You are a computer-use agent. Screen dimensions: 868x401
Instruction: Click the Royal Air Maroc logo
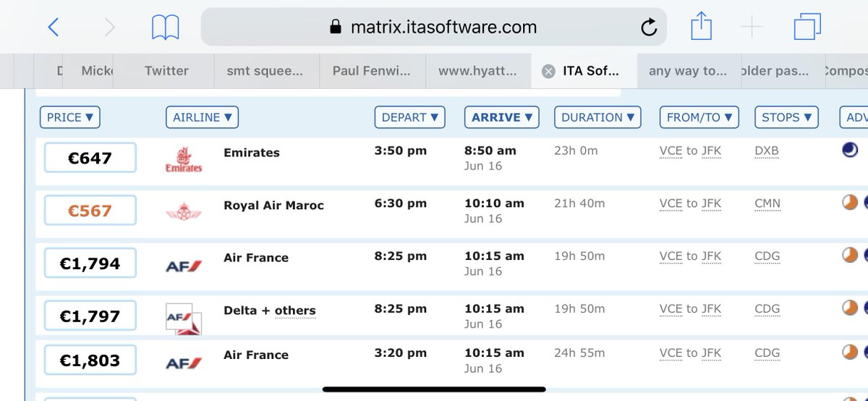(184, 212)
